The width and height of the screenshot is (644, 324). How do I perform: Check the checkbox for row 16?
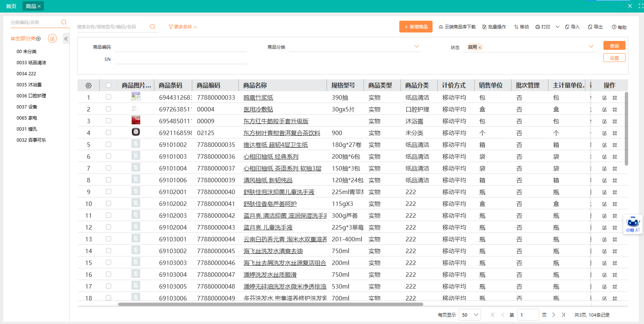point(109,274)
